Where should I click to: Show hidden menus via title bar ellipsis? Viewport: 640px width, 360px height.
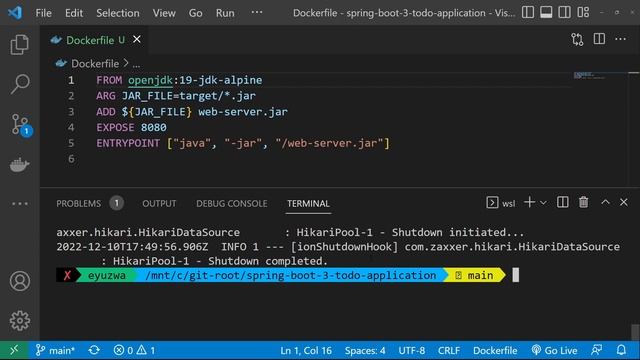coord(257,12)
